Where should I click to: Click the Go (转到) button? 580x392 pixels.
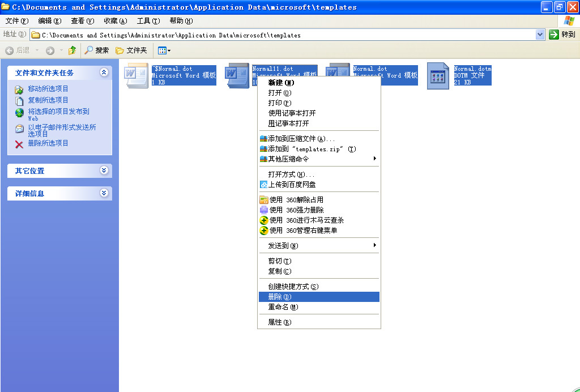(x=562, y=35)
